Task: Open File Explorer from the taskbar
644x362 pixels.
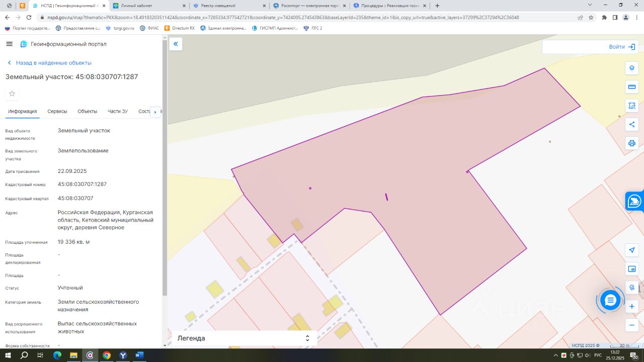Action: click(x=73, y=355)
